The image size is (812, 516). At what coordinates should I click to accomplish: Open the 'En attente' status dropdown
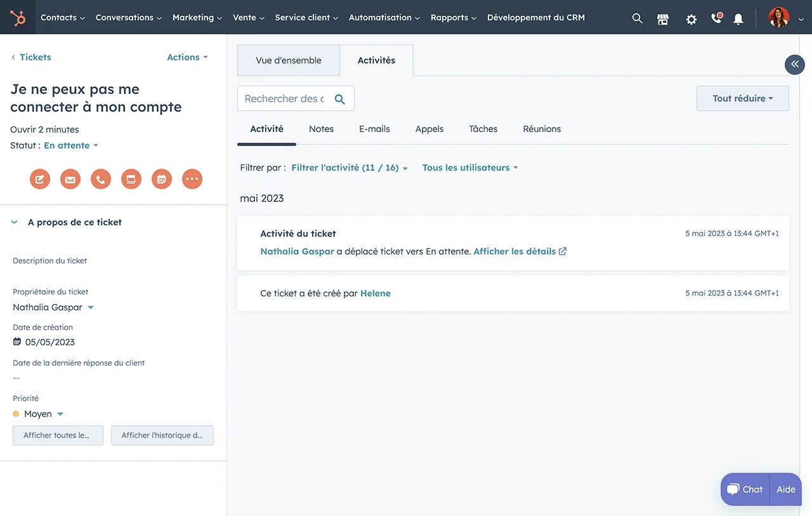[x=70, y=145]
